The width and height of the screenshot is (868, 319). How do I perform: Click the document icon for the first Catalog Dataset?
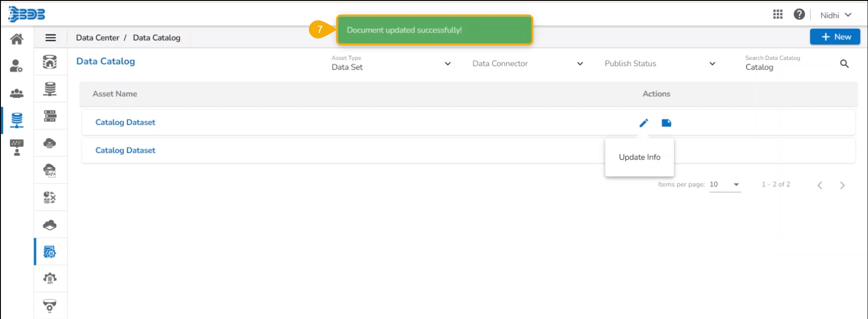(x=666, y=123)
